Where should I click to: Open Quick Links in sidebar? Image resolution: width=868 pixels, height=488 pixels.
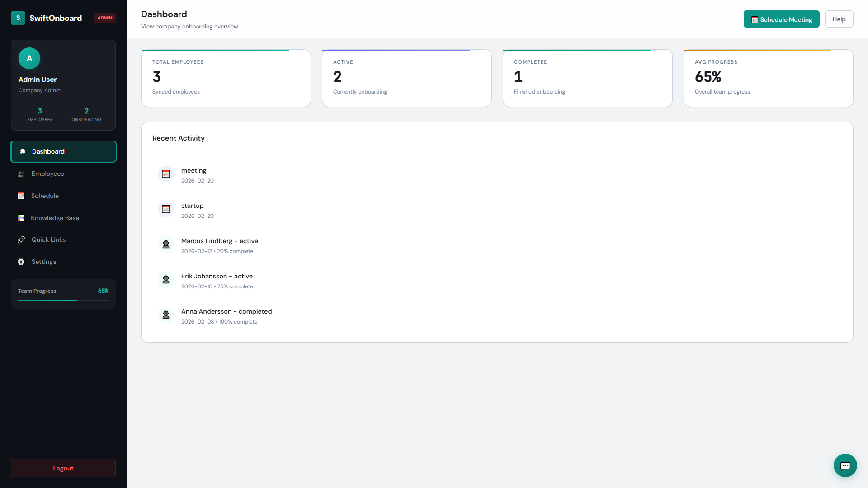[48, 239]
